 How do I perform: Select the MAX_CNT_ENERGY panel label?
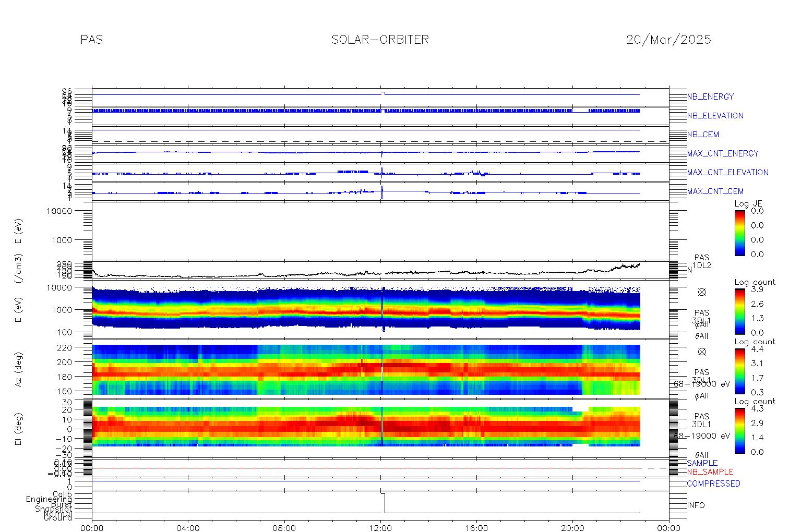click(x=722, y=153)
